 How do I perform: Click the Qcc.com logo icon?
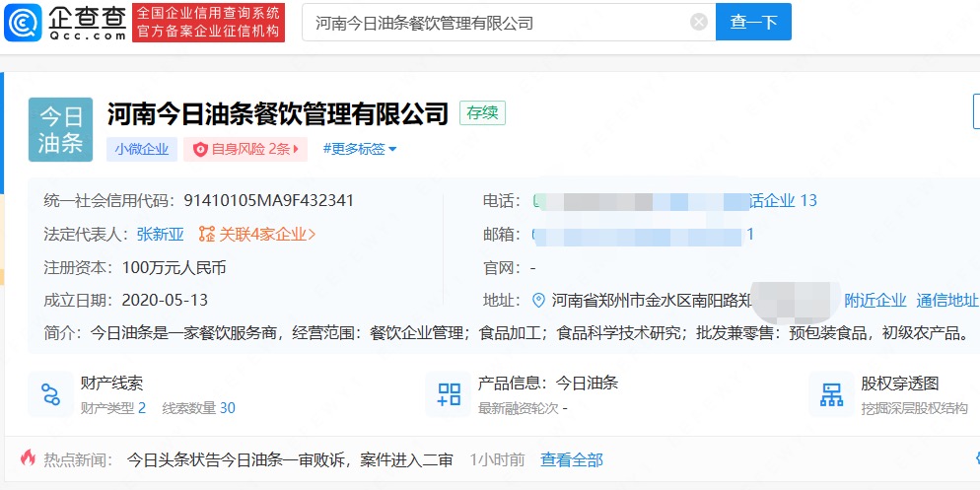[23, 23]
